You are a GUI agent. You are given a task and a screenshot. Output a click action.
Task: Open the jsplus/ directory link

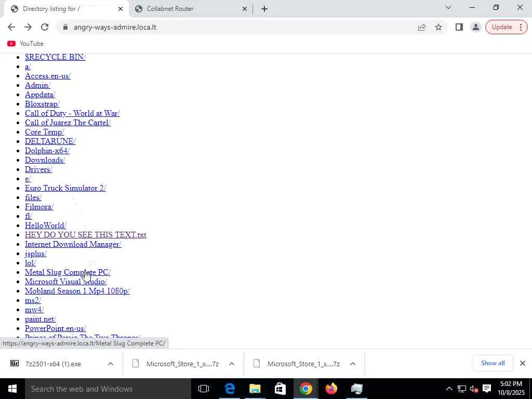(36, 254)
